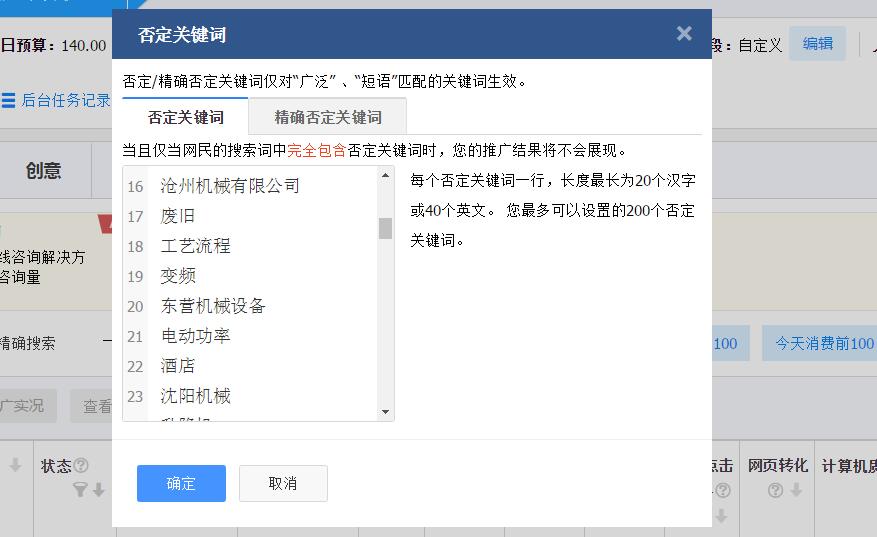The height and width of the screenshot is (537, 877).
Task: Click the keyword list scrollbar thumb
Action: pos(385,228)
